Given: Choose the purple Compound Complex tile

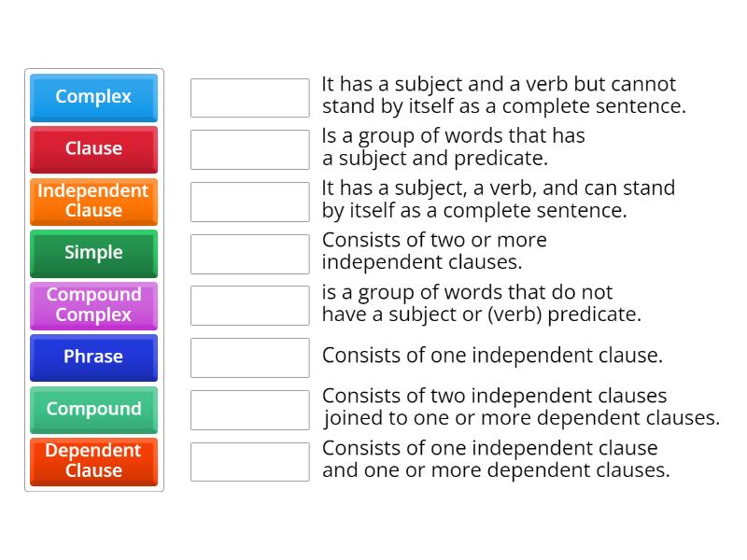Looking at the screenshot, I should pos(93,305).
